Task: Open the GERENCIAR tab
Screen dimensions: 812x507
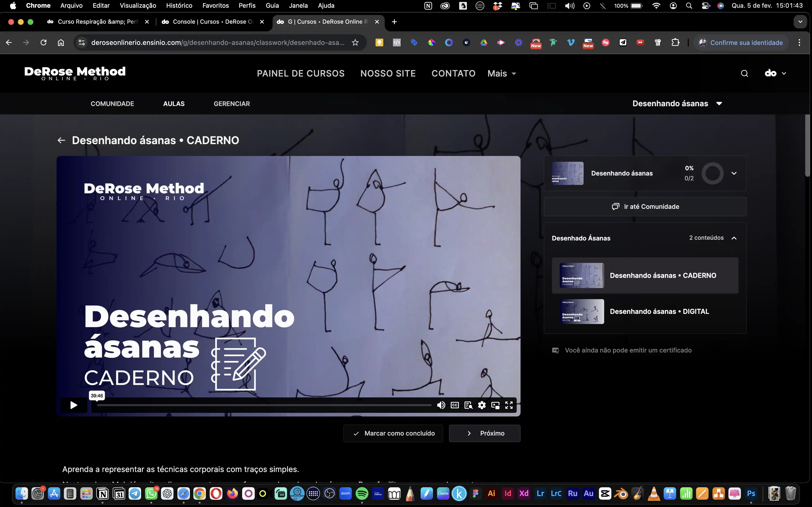Action: pos(232,104)
